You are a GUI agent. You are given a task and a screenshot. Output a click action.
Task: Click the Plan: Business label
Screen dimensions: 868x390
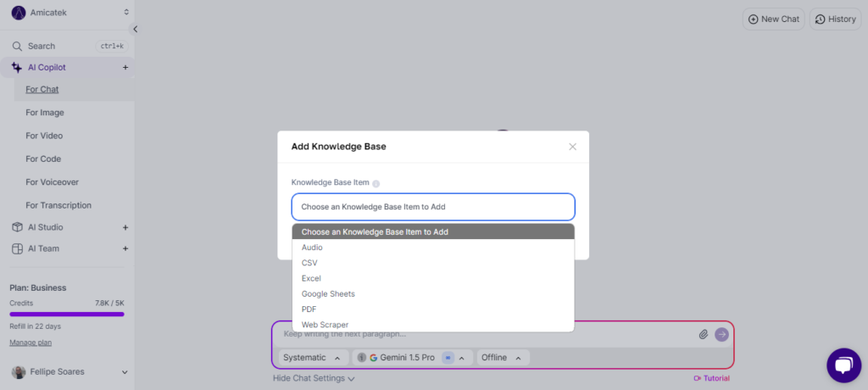(37, 288)
